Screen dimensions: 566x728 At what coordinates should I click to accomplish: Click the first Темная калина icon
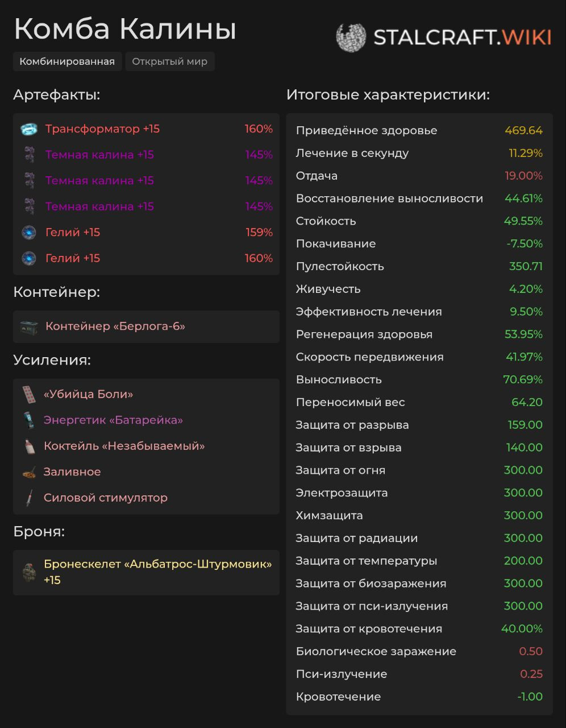pos(29,155)
